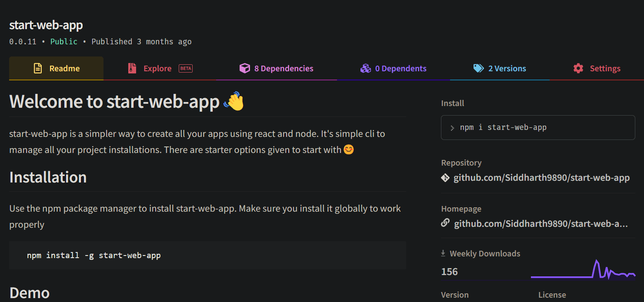Click the terminal prompt in the install box
The width and height of the screenshot is (644, 302).
click(452, 127)
